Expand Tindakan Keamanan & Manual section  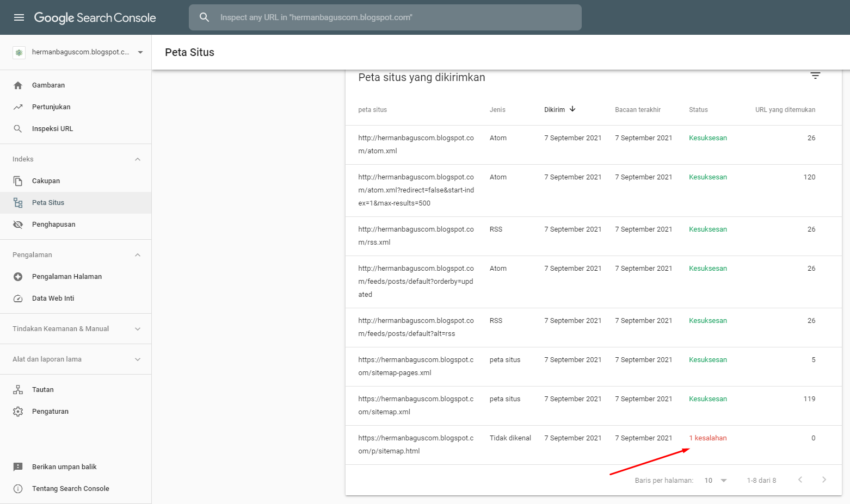pos(138,329)
